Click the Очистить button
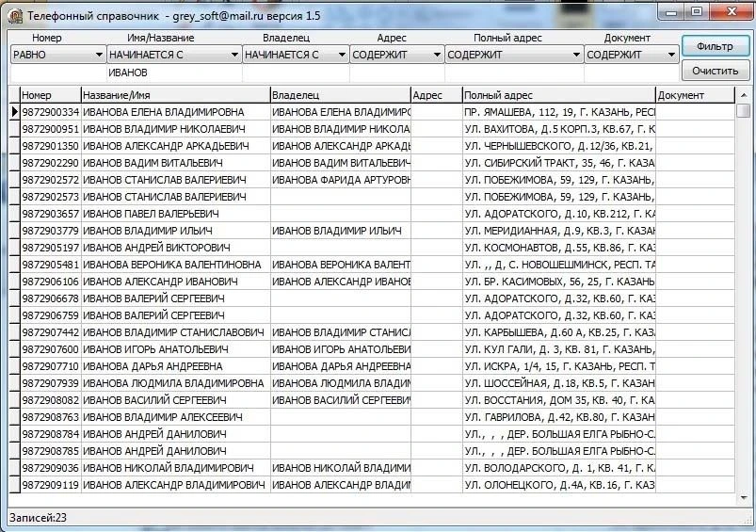Screen dimensions: 756x532 click(x=716, y=71)
